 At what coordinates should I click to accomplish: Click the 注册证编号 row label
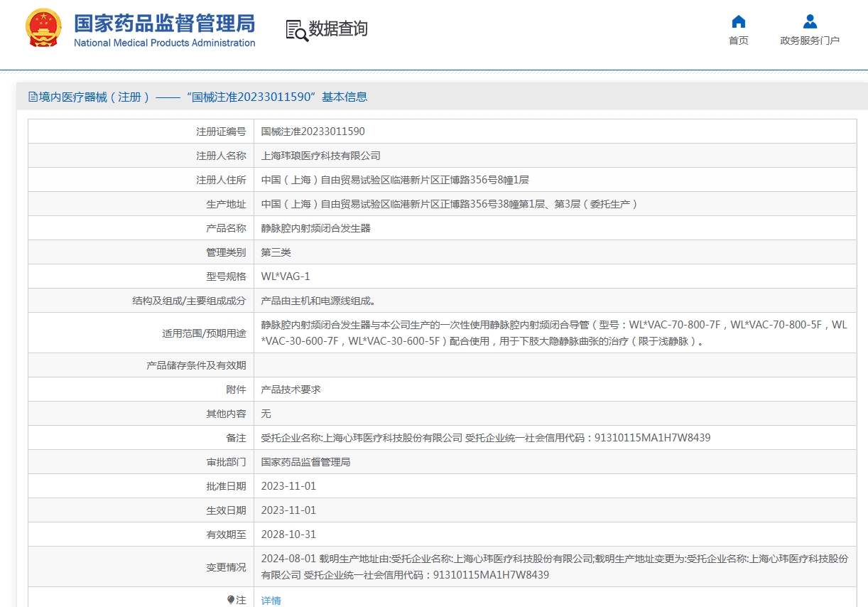coord(221,131)
